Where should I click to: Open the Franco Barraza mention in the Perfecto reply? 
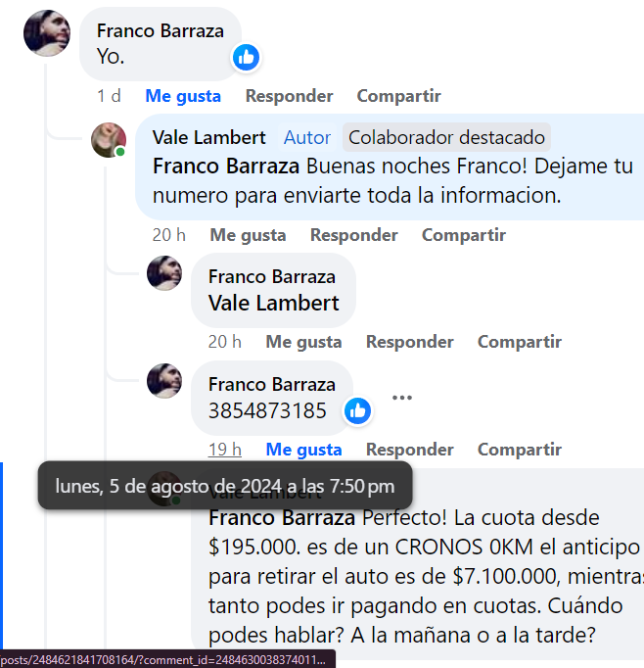(282, 518)
